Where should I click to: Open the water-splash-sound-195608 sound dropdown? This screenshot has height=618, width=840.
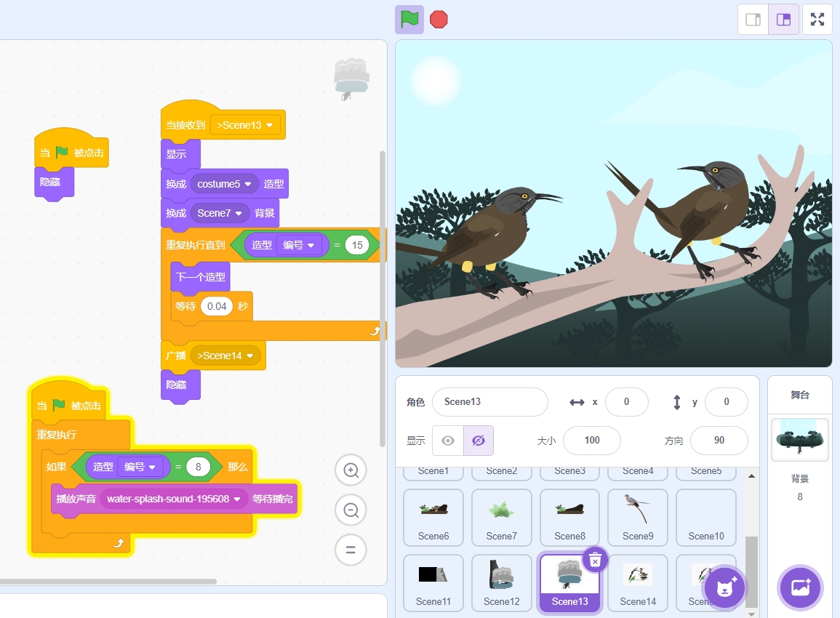click(236, 499)
